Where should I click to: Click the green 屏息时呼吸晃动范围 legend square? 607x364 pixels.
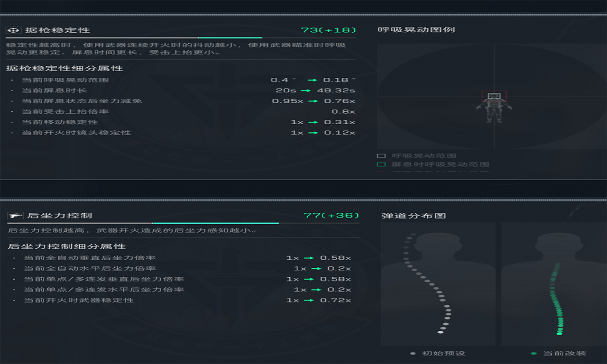pos(381,164)
